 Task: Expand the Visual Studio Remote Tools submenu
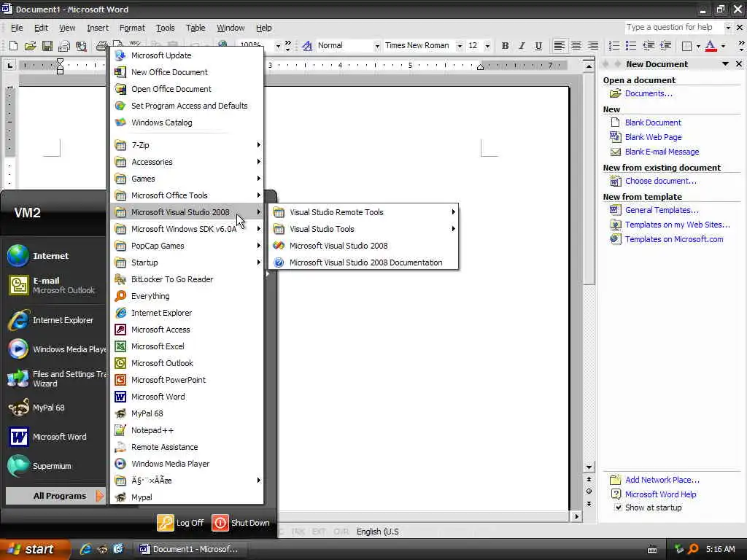(x=363, y=212)
